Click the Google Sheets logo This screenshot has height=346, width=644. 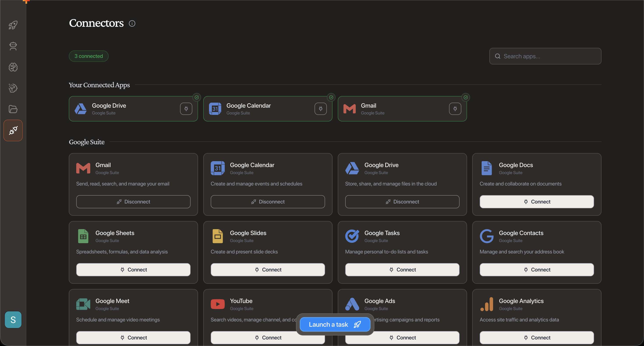(83, 236)
